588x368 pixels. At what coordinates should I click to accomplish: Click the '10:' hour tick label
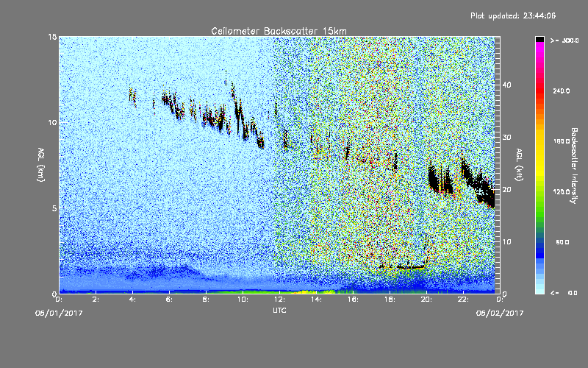(243, 300)
